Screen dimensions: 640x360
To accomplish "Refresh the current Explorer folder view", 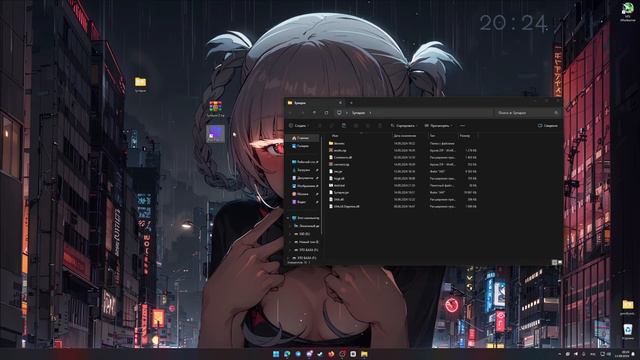I will coord(326,113).
